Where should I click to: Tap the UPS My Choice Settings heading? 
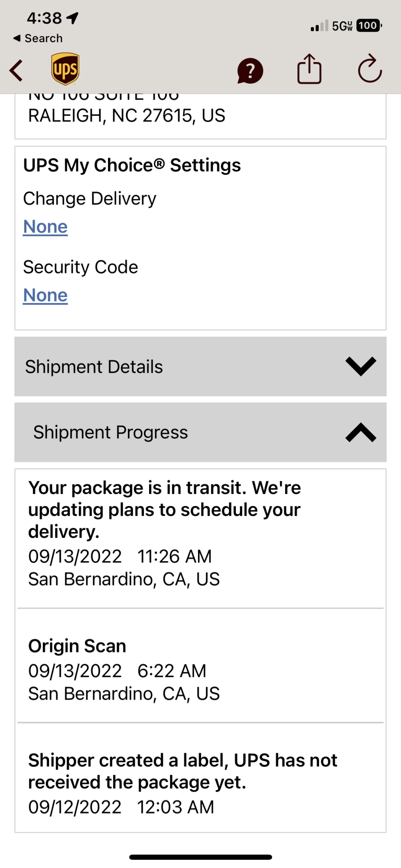tap(132, 165)
